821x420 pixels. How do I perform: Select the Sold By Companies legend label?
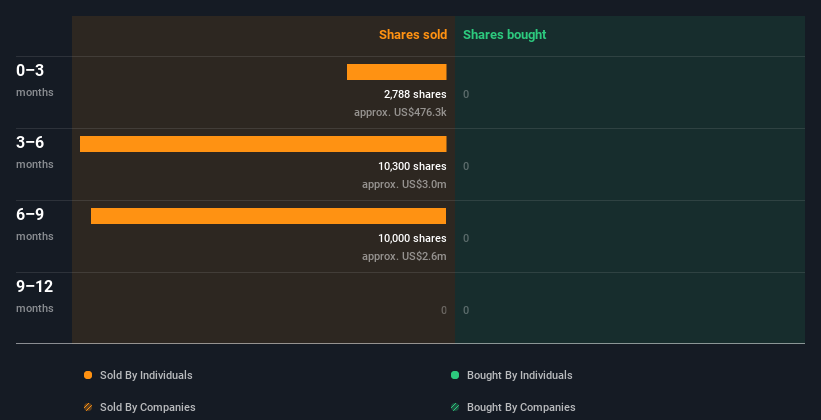pyautogui.click(x=148, y=407)
